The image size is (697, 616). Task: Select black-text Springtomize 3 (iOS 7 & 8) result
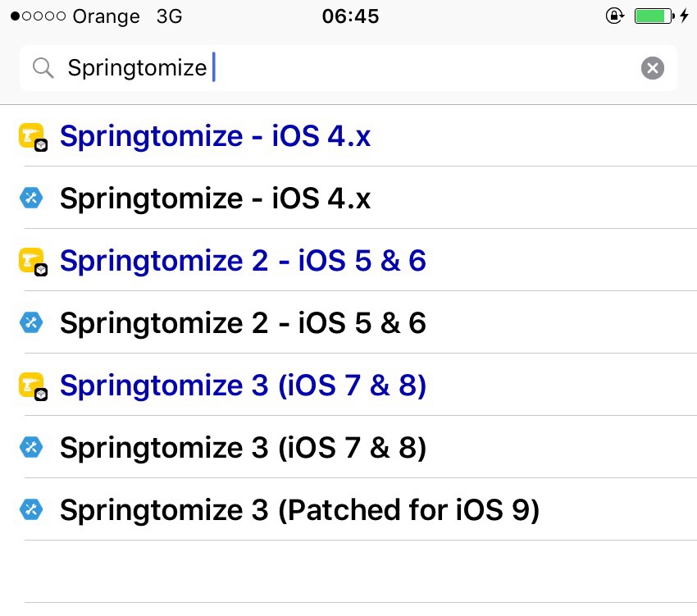243,448
